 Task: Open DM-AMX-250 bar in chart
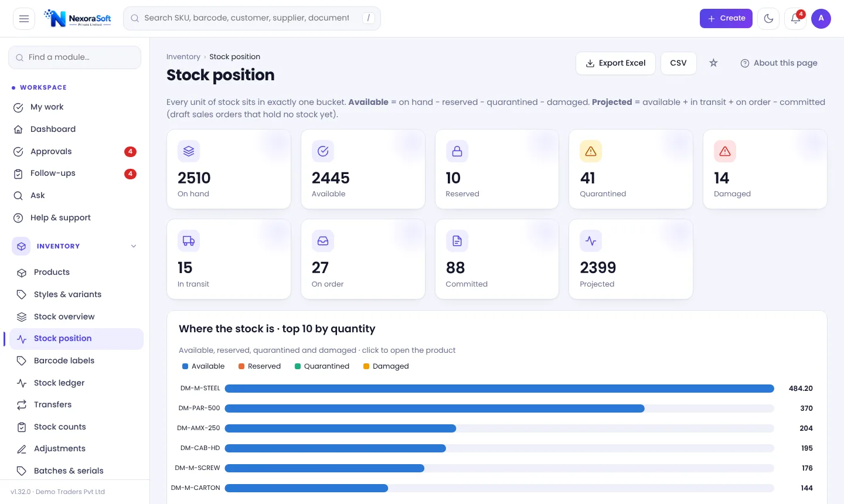tap(341, 428)
